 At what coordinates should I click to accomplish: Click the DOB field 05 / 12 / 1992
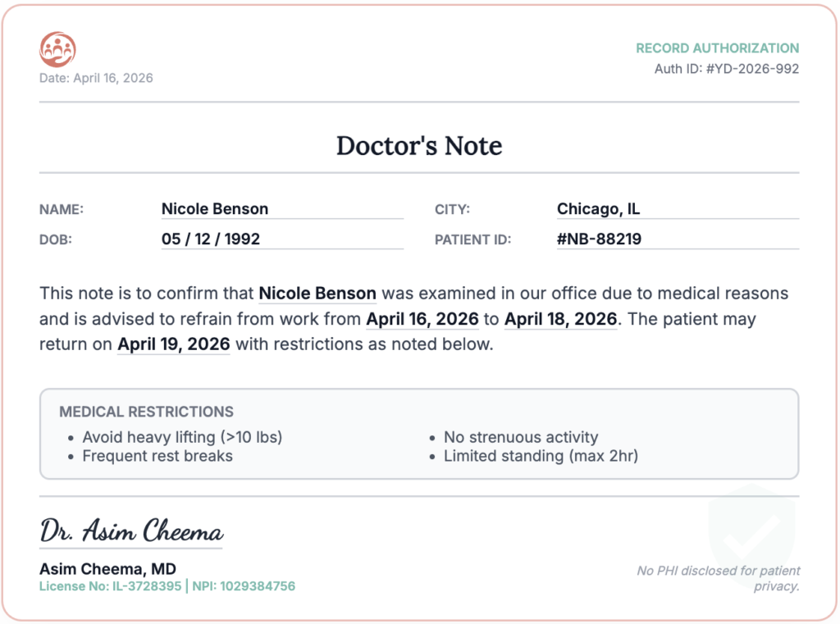(282, 239)
